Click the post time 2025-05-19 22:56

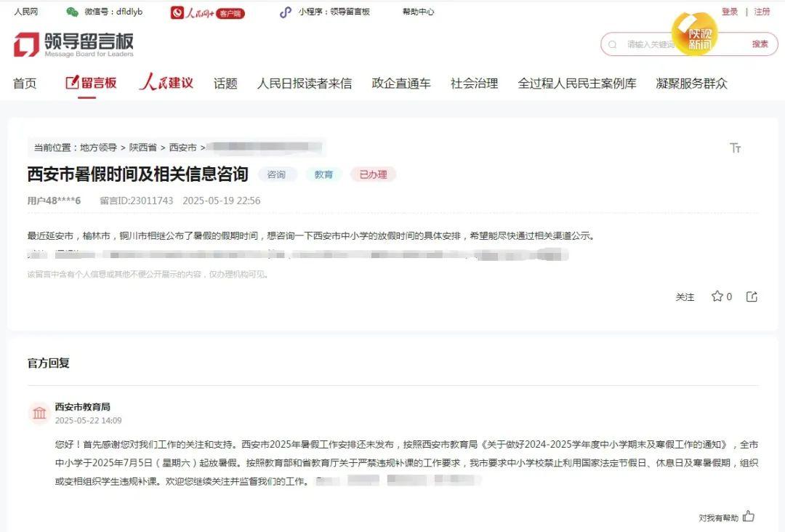[x=221, y=201]
